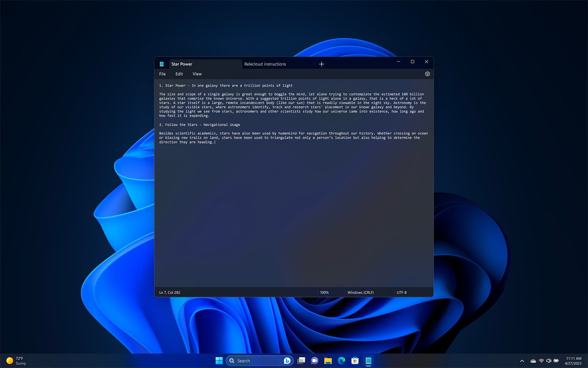This screenshot has width=588, height=368.
Task: Select the View menu
Action: (197, 74)
